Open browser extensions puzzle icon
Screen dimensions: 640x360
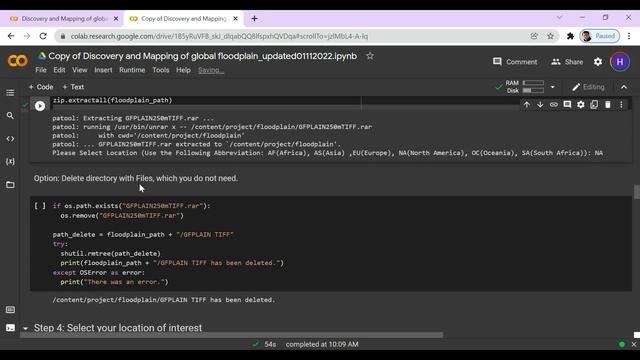[570, 36]
